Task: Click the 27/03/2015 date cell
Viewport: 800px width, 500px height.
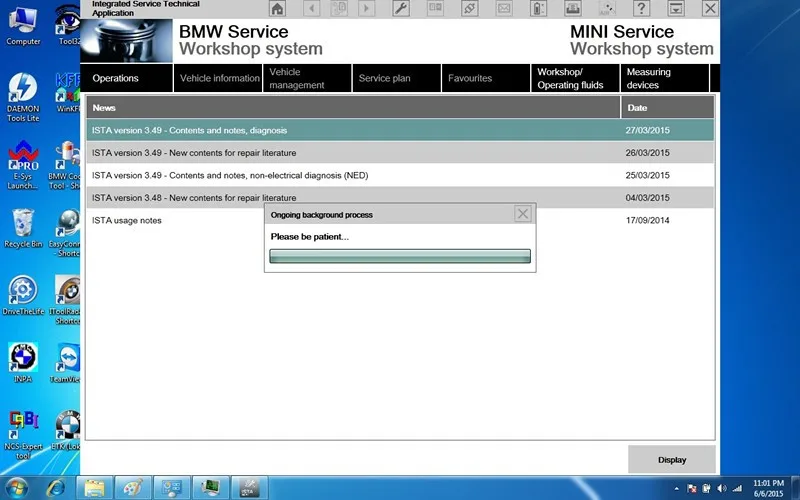Action: 647,130
